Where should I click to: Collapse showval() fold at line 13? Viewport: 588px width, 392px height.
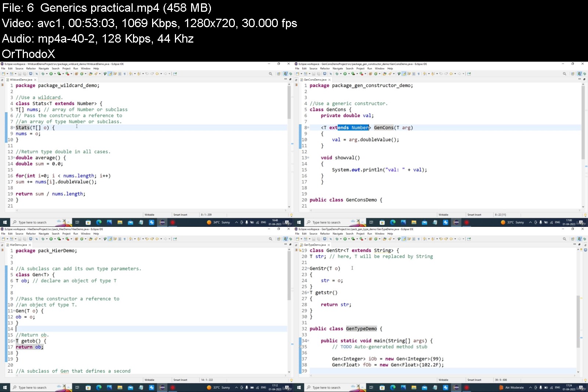tap(308, 158)
